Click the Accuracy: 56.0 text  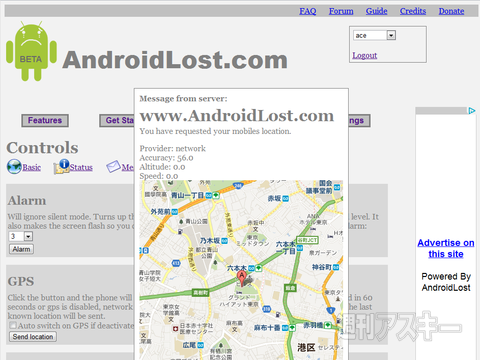pos(166,158)
